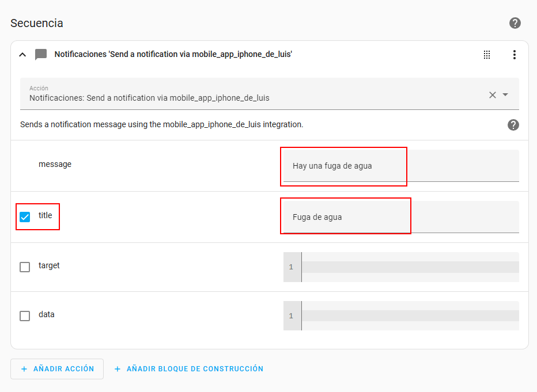The height and width of the screenshot is (392, 537).
Task: Click the notification message bubble icon
Action: [41, 55]
